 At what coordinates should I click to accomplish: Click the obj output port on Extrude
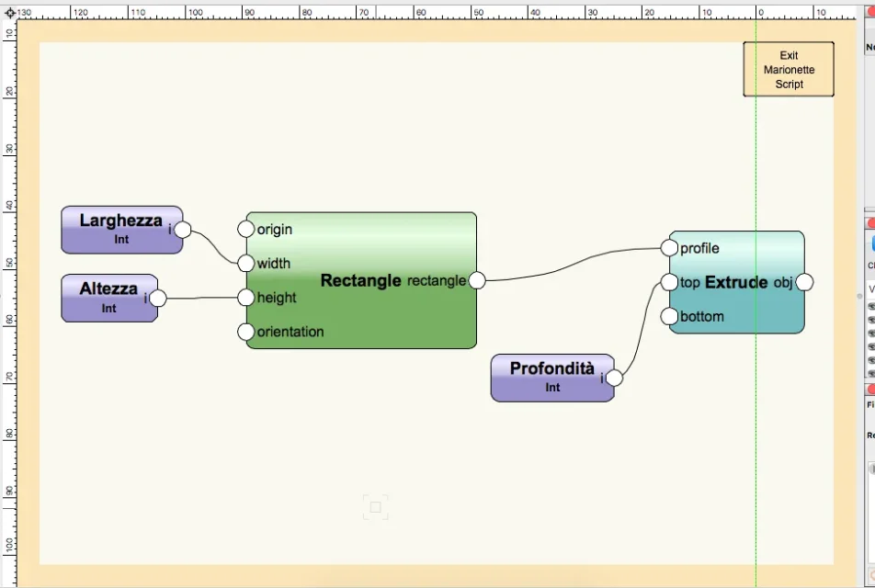pos(804,282)
